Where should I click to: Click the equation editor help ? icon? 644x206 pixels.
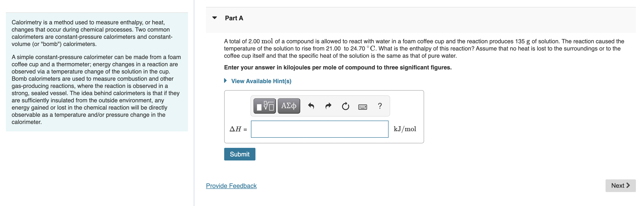(x=380, y=106)
